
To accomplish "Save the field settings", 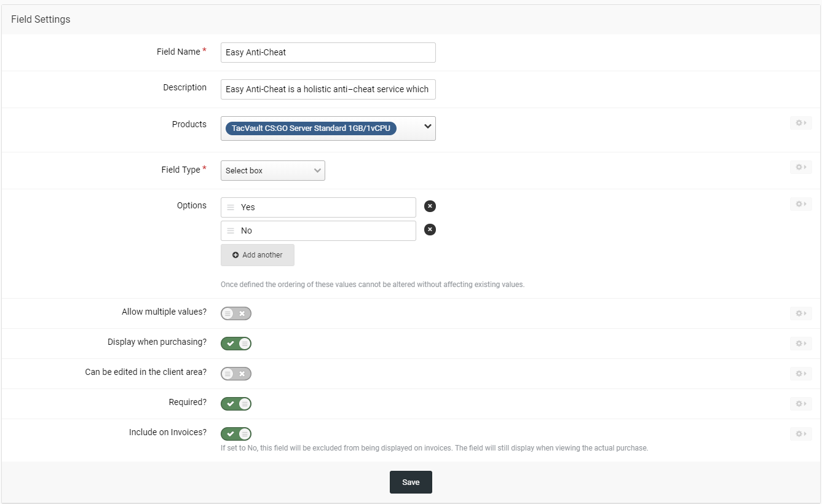I will coord(411,482).
